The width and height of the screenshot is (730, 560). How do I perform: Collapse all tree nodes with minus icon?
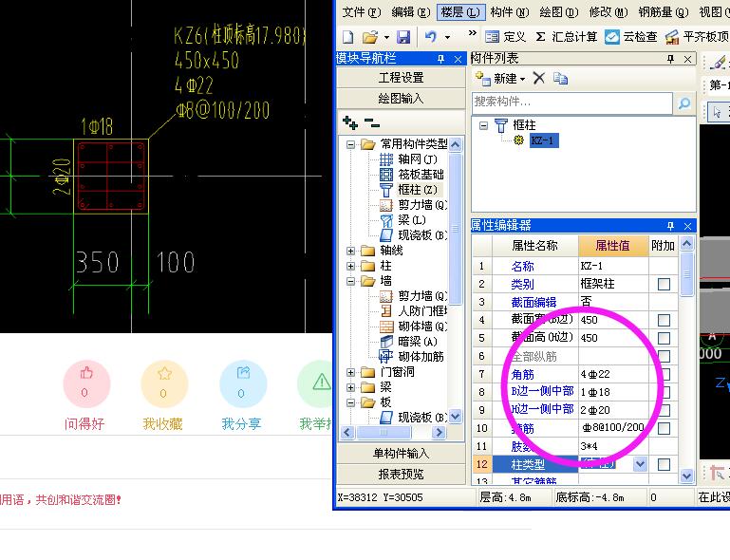click(372, 122)
